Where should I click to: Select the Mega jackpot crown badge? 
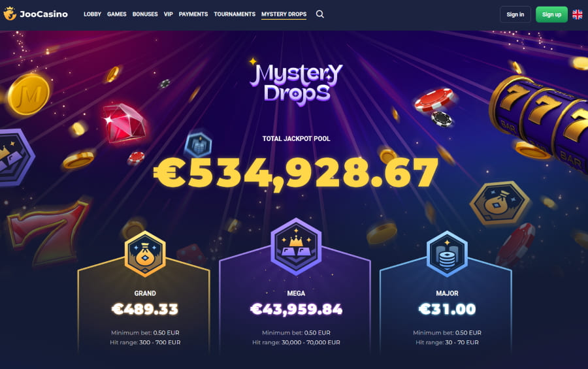[x=296, y=246]
